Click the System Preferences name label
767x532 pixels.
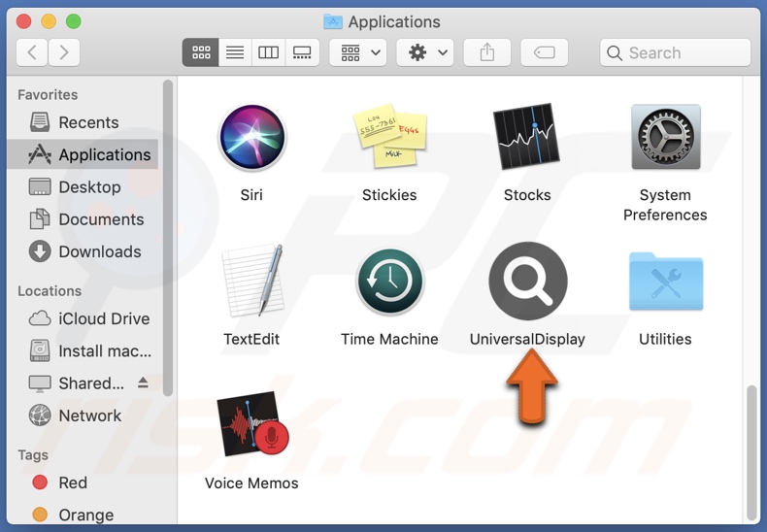click(665, 205)
